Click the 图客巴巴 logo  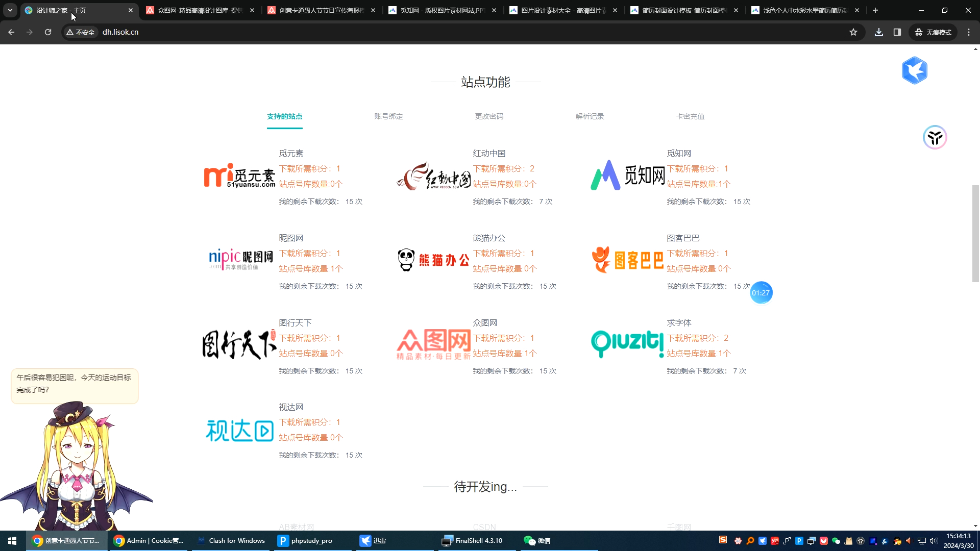click(627, 260)
